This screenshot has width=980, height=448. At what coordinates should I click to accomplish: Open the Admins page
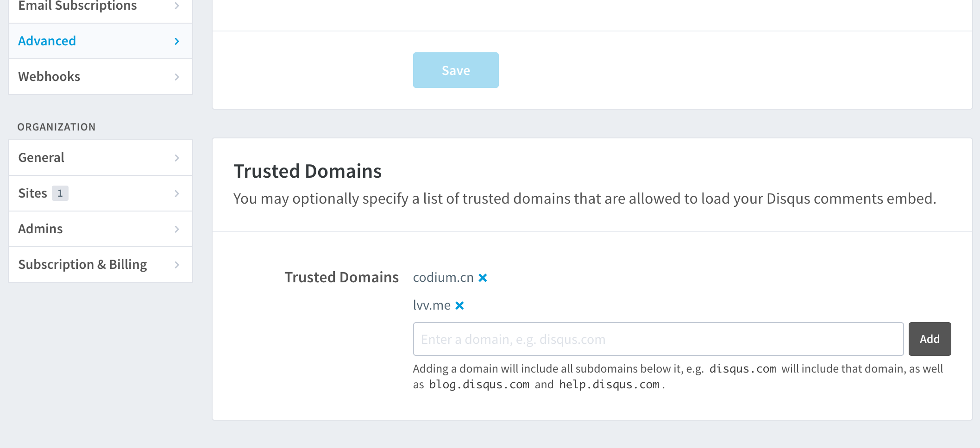[x=40, y=229]
